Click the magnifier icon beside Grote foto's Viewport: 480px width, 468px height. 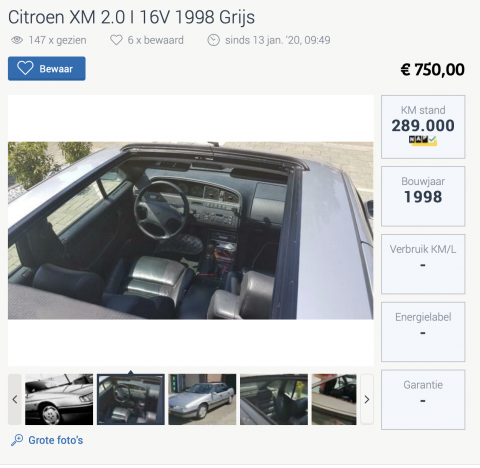pos(17,440)
